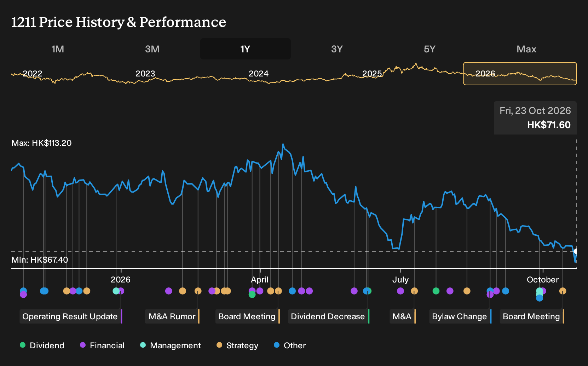The height and width of the screenshot is (366, 588).
Task: Open the M&A event label near July
Action: (x=402, y=316)
